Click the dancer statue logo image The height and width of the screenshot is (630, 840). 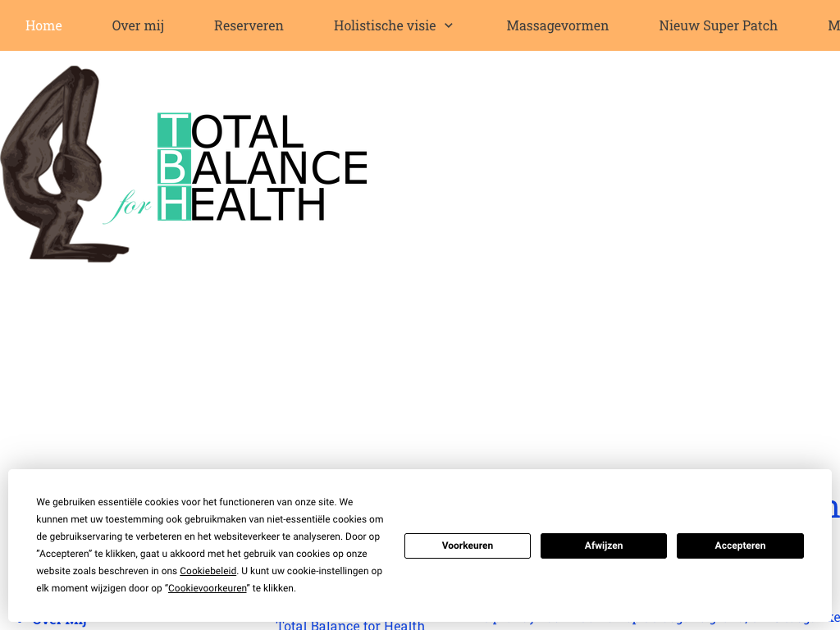click(62, 164)
